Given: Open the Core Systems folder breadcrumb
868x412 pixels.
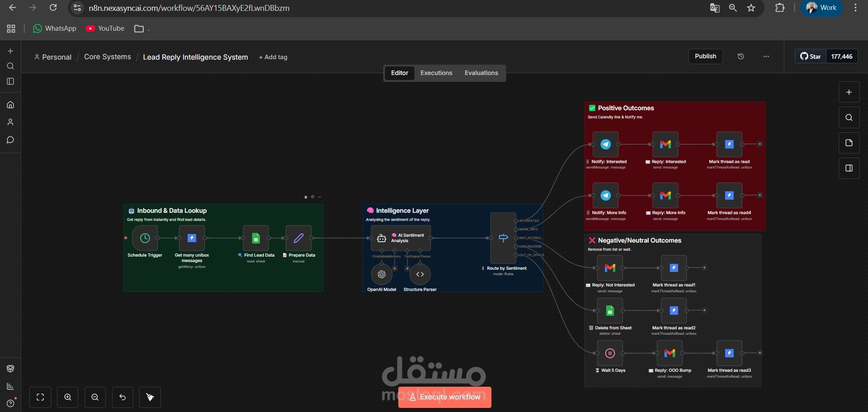Looking at the screenshot, I should pos(108,57).
